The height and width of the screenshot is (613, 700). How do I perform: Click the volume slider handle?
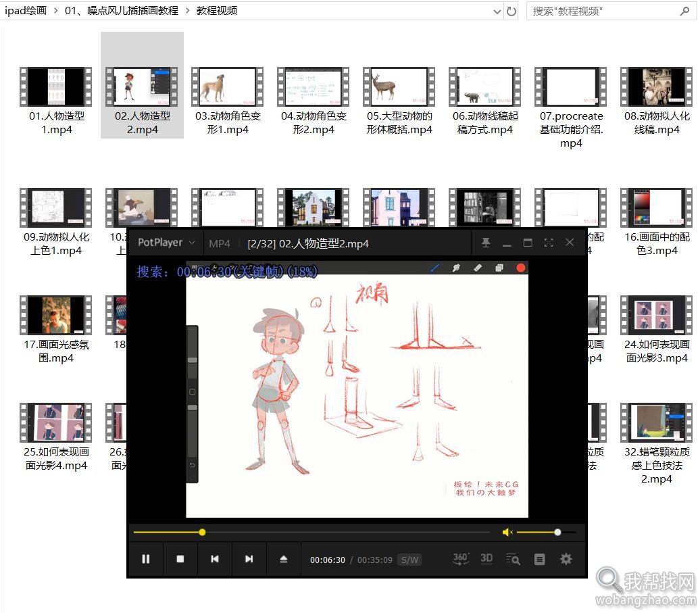pyautogui.click(x=557, y=532)
